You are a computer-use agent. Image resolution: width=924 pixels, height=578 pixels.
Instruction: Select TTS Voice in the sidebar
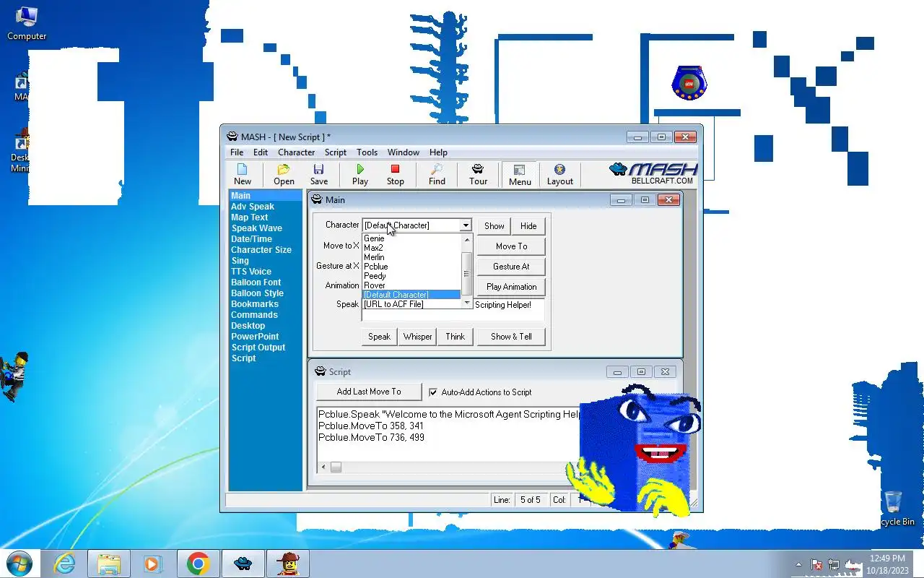point(251,272)
